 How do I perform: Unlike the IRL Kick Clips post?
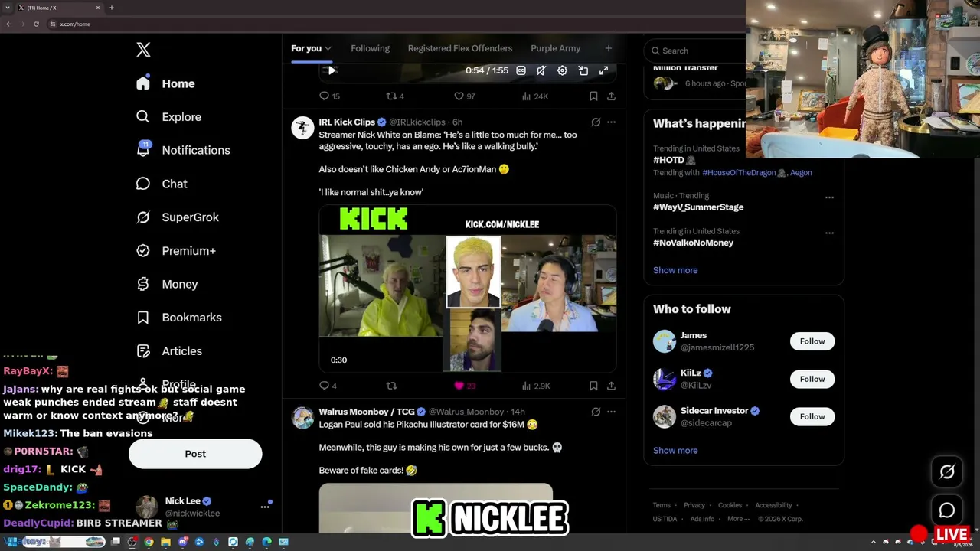[464, 386]
